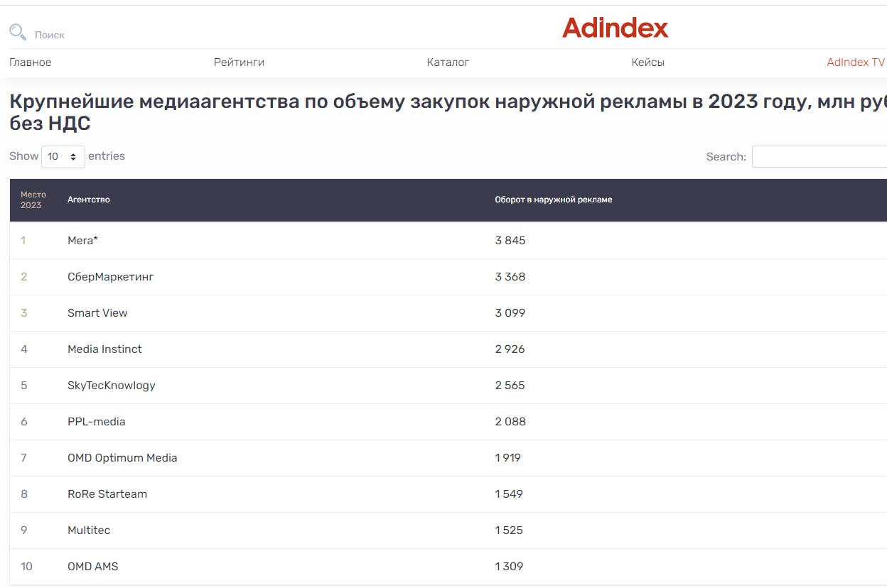Click rank number 1 beside Mera*
Screen dimensions: 887x588
pos(23,241)
